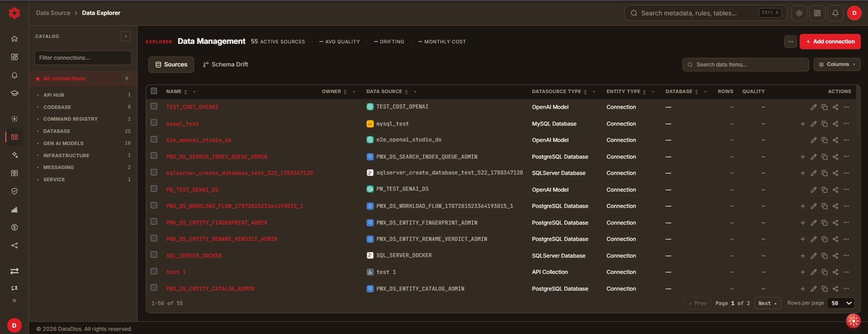Share the e2e_openai_studio_ds connection

pos(835,140)
